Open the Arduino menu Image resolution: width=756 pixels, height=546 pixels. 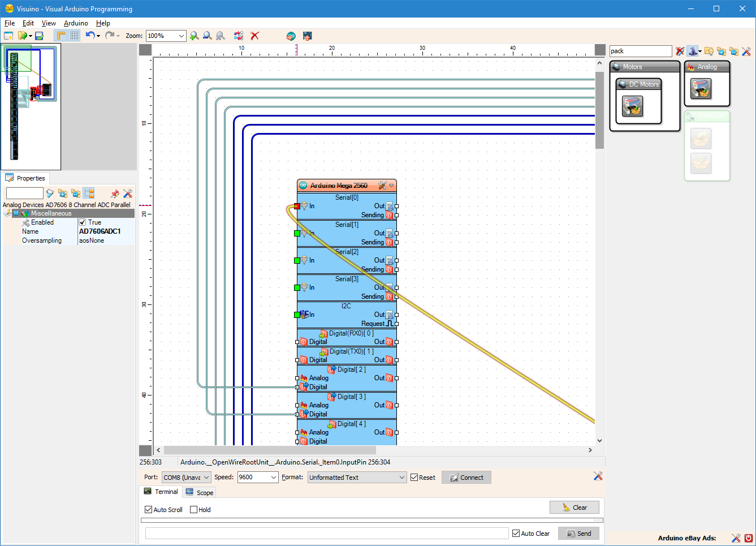pyautogui.click(x=75, y=23)
